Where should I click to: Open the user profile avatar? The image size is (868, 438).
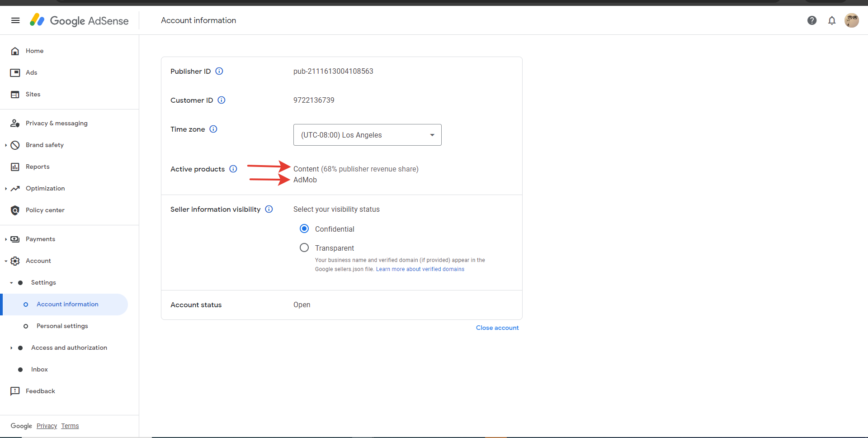coord(852,20)
